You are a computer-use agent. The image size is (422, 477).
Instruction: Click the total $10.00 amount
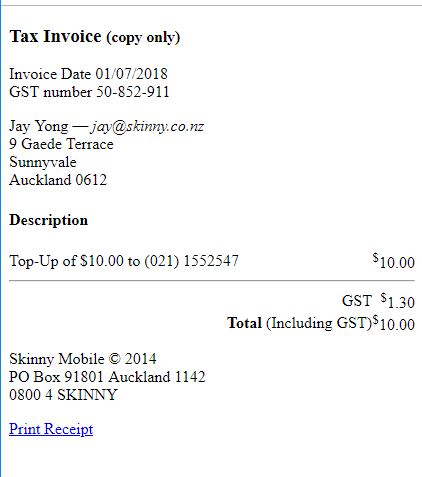[394, 323]
